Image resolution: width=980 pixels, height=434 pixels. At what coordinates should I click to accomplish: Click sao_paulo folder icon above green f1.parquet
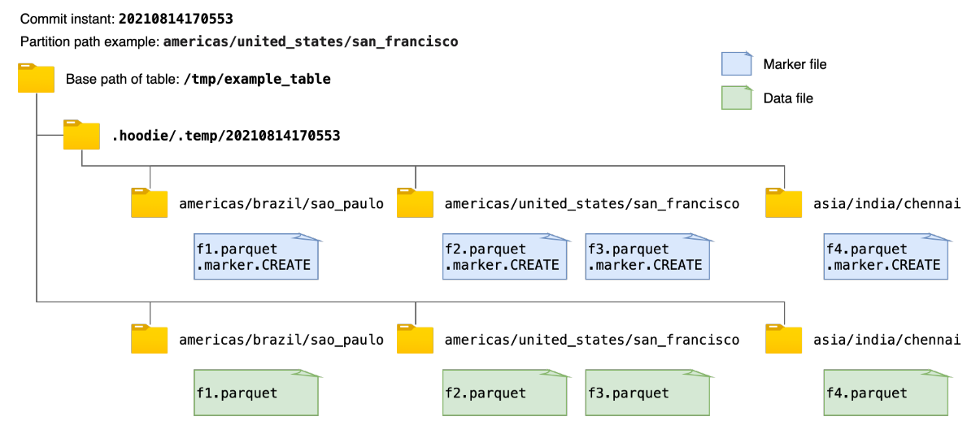149,339
